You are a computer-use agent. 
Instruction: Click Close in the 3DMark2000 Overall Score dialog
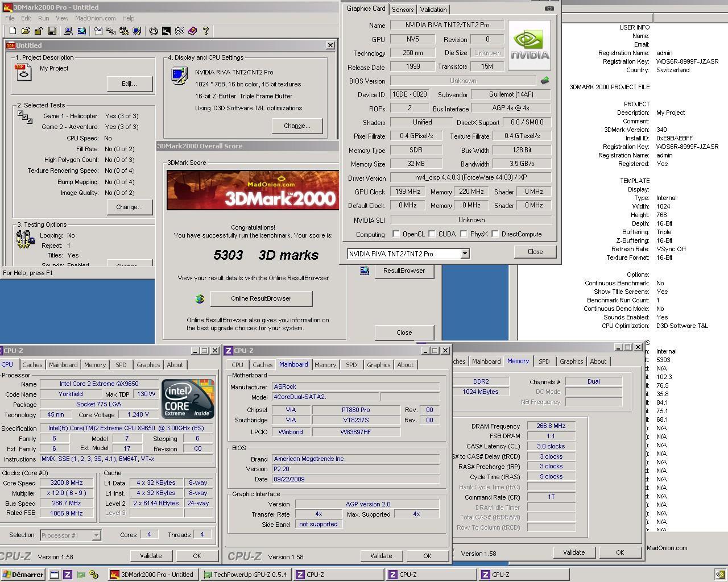[x=404, y=332]
